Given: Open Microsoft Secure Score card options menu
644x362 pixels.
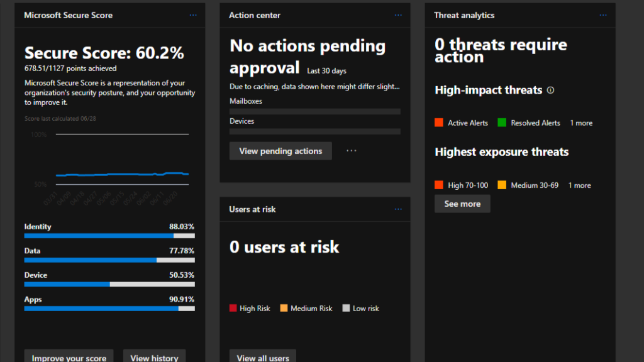Looking at the screenshot, I should 193,15.
